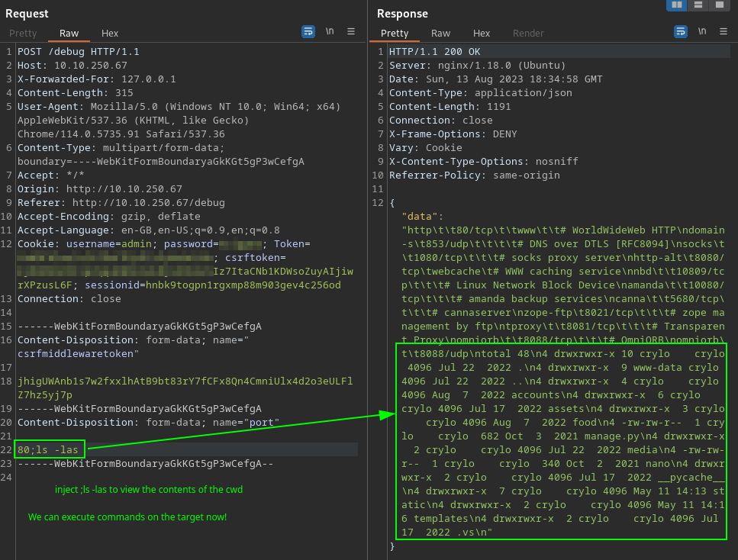This screenshot has width=738, height=560.
Task: Click the 'Accept: */*' header line
Action: 51,175
